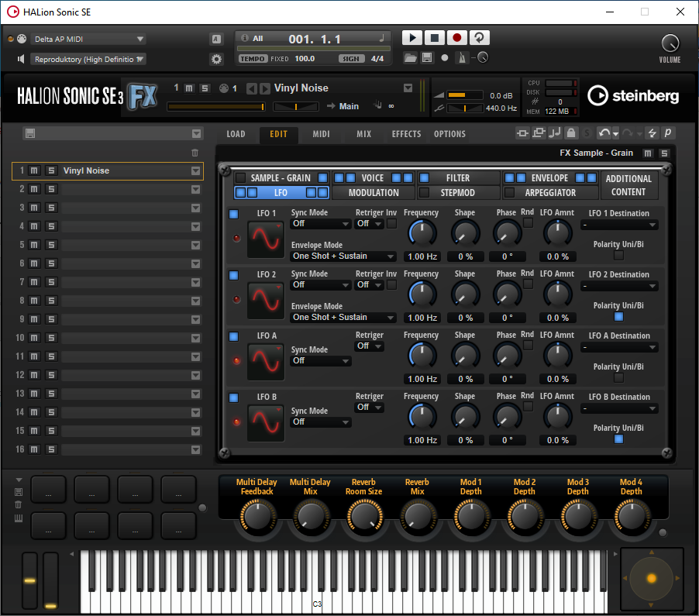Screen dimensions: 699x616
Task: Solo slot 1 Vinyl Noise in the slot list
Action: (51, 170)
